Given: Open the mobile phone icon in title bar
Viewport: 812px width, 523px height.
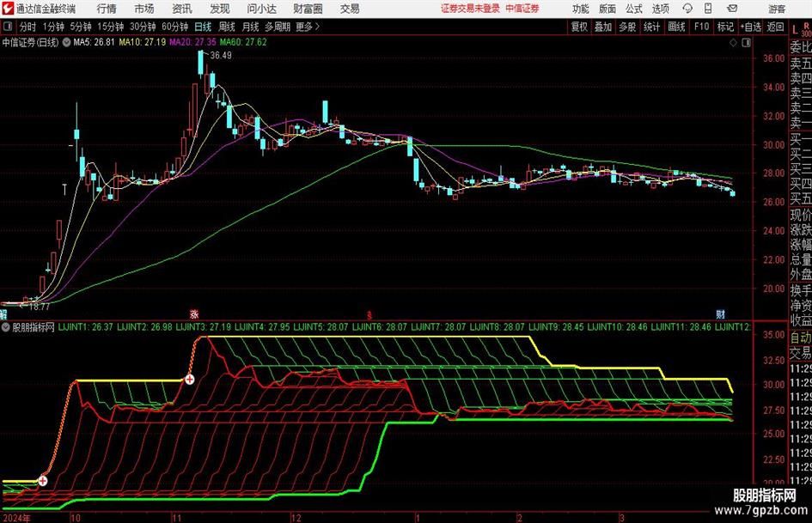Looking at the screenshot, I should [x=708, y=9].
